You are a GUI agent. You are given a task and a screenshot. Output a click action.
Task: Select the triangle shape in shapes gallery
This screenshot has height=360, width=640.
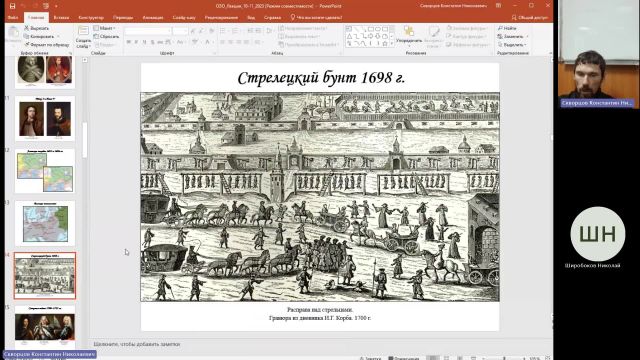pos(349,36)
